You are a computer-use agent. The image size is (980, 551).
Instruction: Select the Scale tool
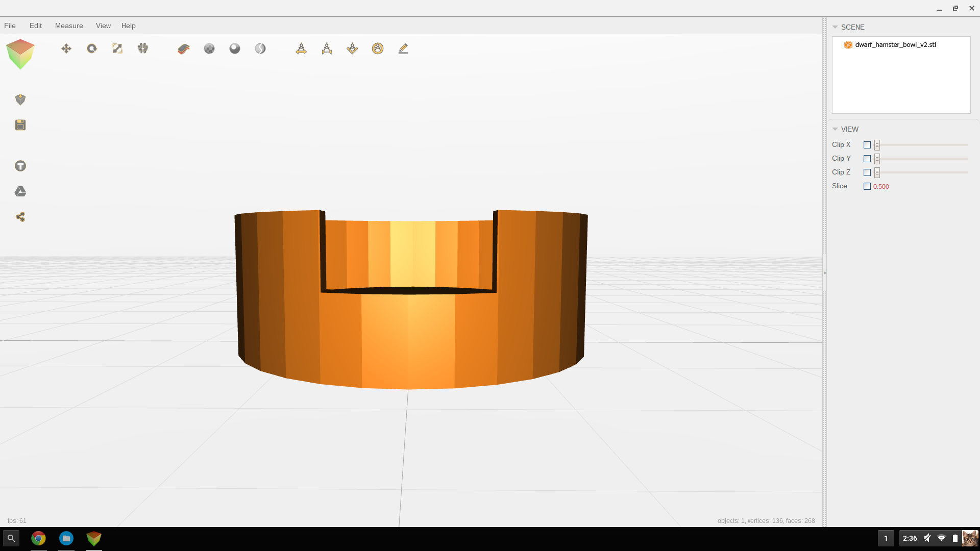(117, 48)
